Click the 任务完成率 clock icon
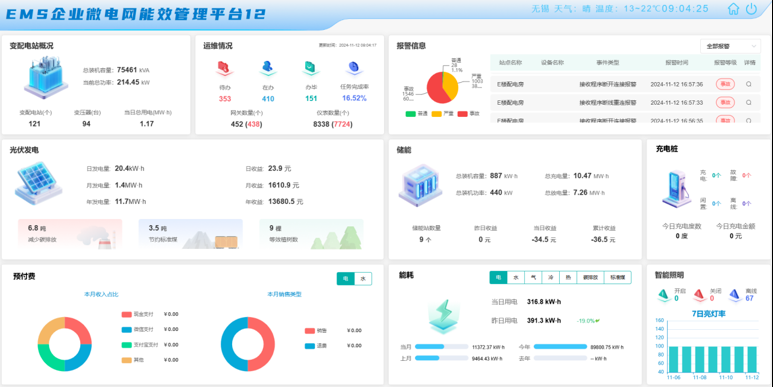The height and width of the screenshot is (387, 773). point(353,68)
